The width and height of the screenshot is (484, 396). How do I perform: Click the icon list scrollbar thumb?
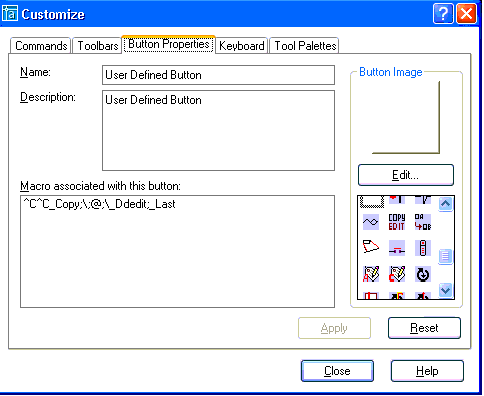point(445,256)
